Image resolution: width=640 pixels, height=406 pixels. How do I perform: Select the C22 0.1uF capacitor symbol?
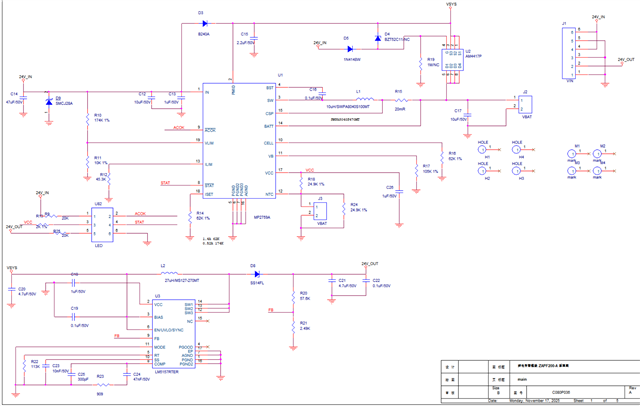coord(366,281)
